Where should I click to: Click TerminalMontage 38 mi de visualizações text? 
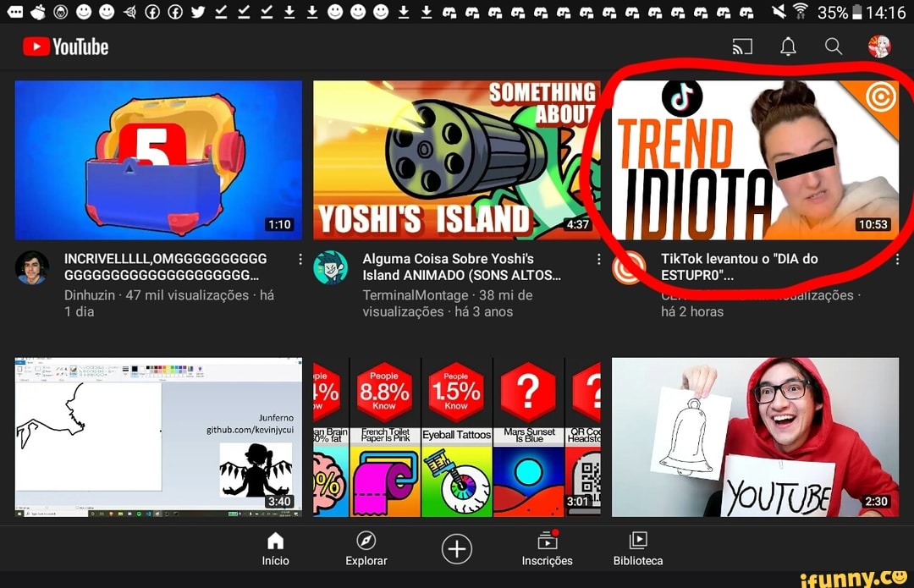click(x=448, y=303)
